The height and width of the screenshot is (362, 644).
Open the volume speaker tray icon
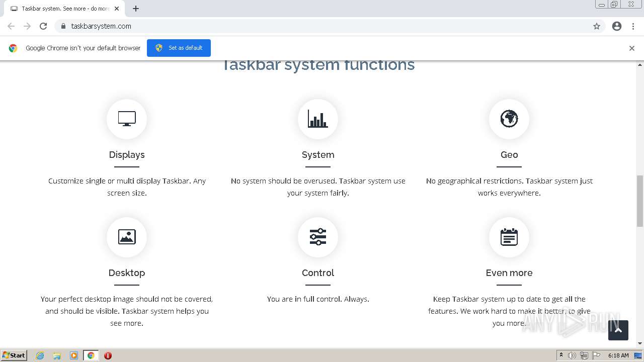pos(572,355)
